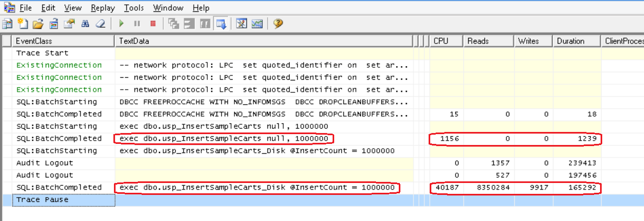
Task: Open the View menu
Action: pos(73,8)
